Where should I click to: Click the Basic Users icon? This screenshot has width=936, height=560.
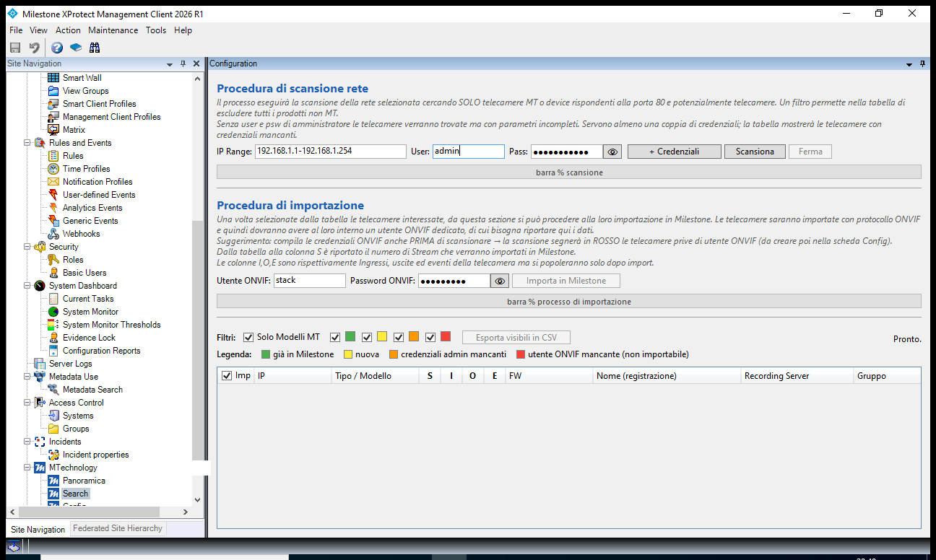click(x=53, y=273)
